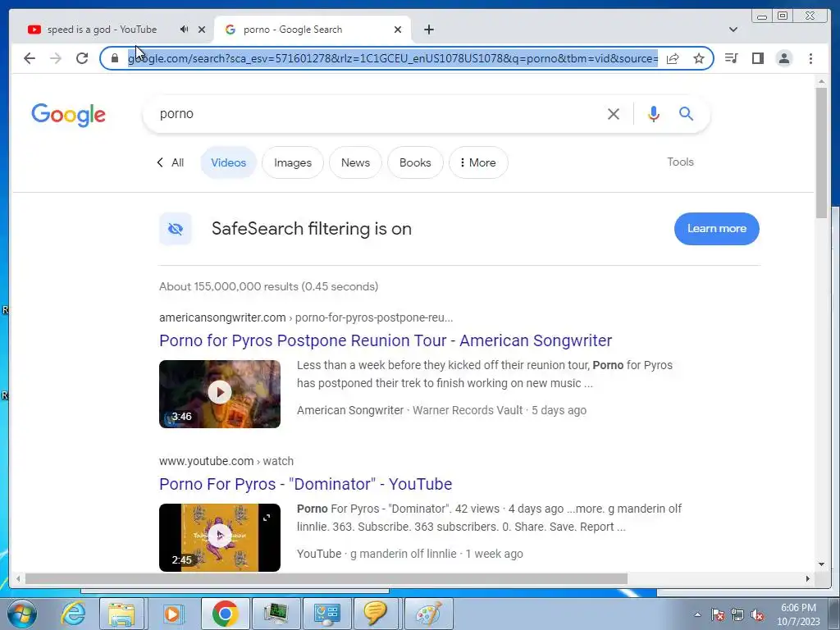Click the page scroll down arrow
The image size is (840, 630).
[821, 564]
